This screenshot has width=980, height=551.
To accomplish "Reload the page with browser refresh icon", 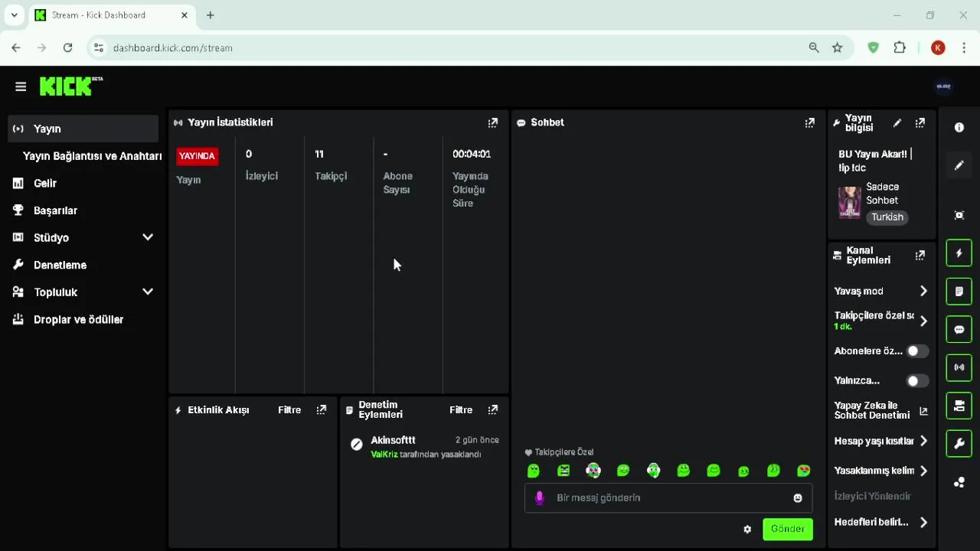I will tap(67, 47).
